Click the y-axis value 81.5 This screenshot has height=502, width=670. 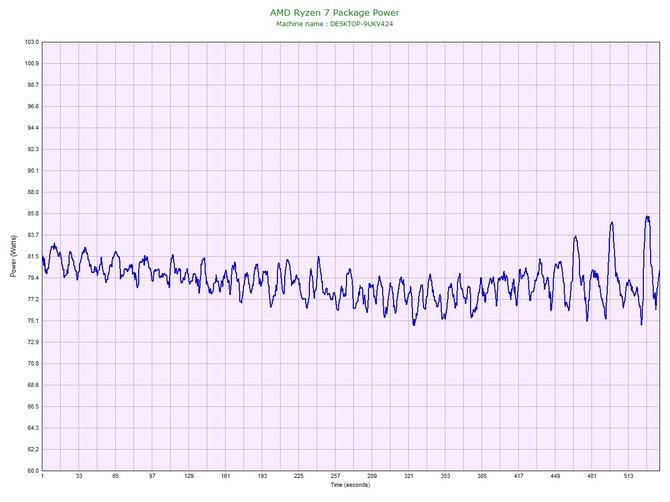pos(33,256)
